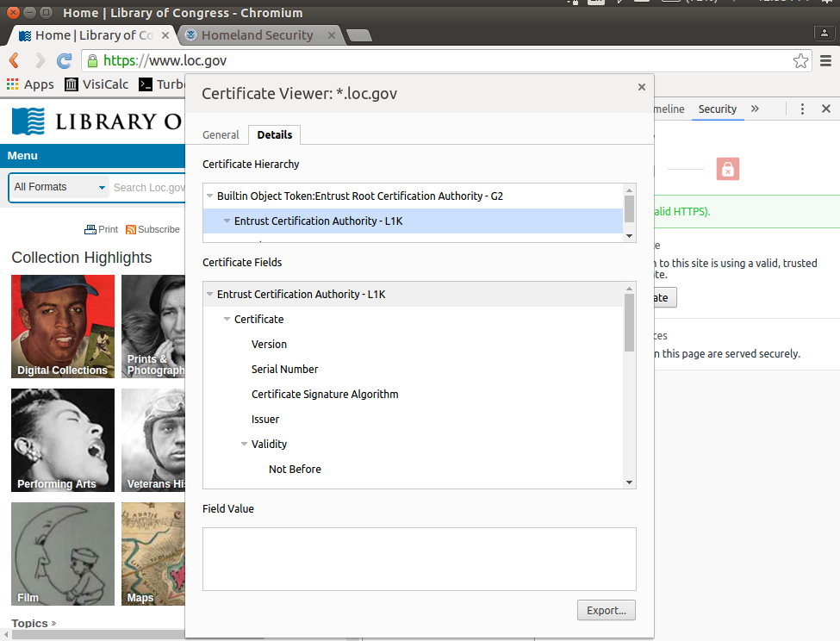Click the Search Loc.gov field
The width and height of the screenshot is (840, 641).
[x=148, y=188]
